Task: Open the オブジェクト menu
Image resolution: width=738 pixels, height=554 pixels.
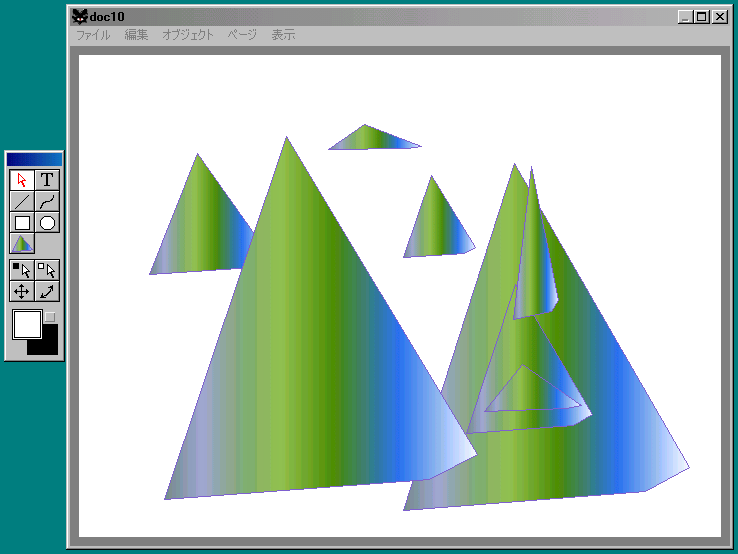Action: coord(188,35)
